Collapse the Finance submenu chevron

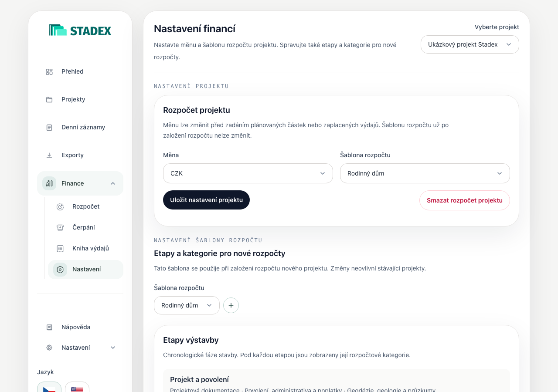coord(113,183)
